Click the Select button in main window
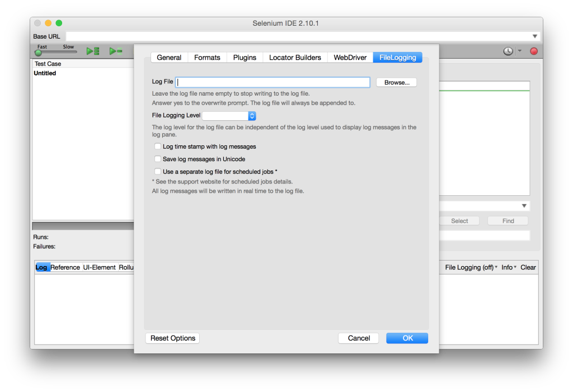 click(x=459, y=221)
